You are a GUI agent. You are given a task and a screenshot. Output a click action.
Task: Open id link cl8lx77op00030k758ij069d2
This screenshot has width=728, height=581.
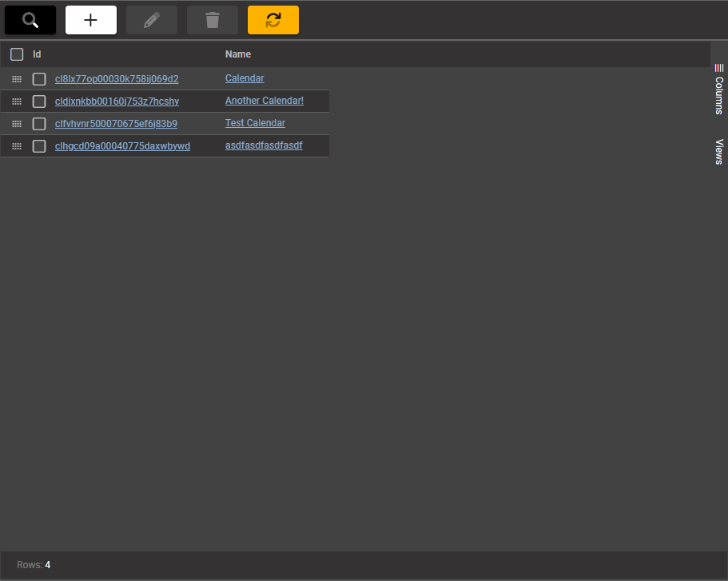tap(117, 79)
